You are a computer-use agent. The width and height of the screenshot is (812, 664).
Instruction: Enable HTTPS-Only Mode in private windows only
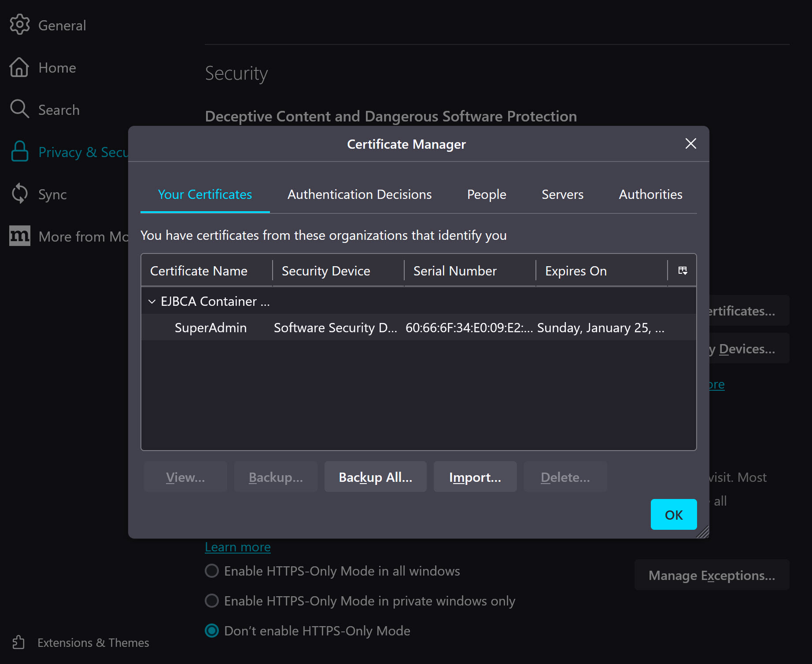[x=212, y=601]
